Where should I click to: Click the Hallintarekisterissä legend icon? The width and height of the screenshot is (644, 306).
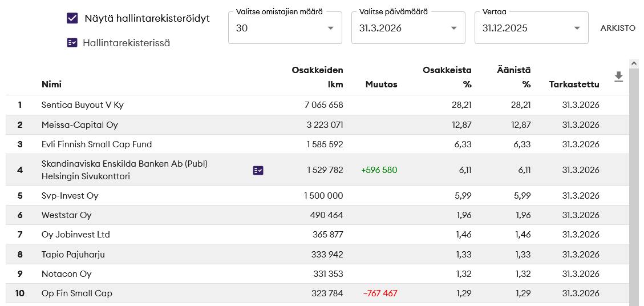[x=72, y=43]
